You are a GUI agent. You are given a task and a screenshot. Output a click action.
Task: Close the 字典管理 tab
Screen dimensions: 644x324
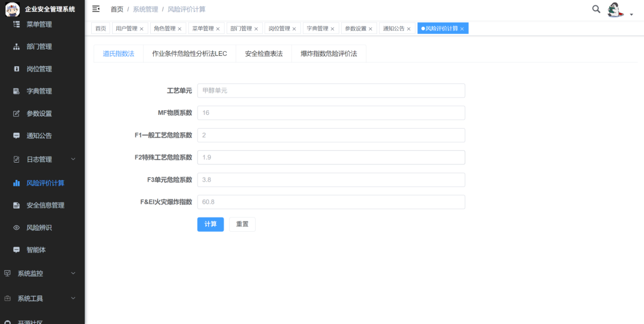pos(332,29)
